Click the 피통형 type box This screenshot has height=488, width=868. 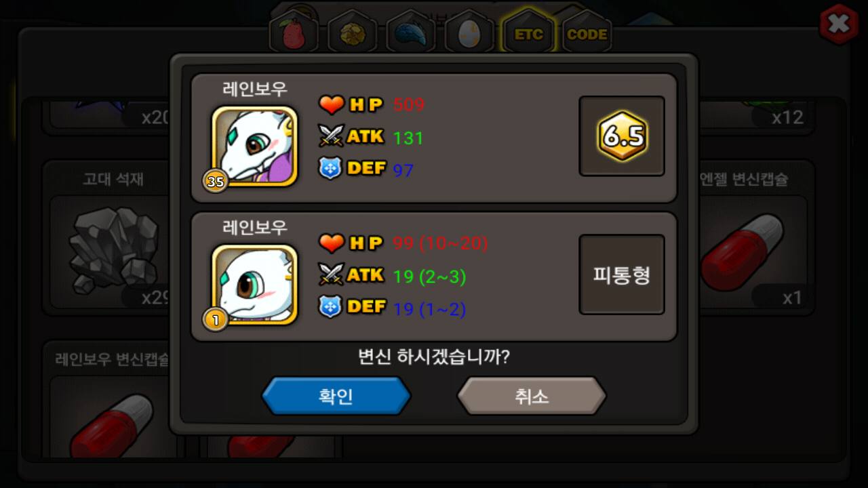point(622,274)
